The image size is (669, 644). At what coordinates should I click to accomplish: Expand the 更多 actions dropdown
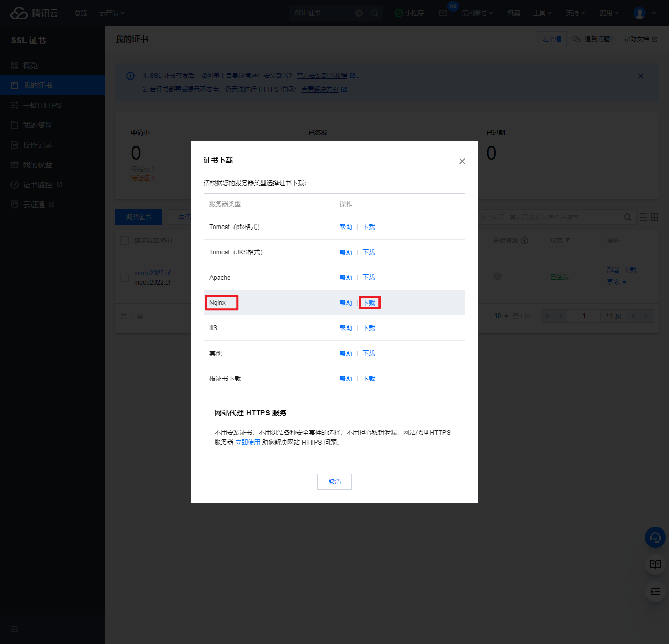(x=617, y=283)
